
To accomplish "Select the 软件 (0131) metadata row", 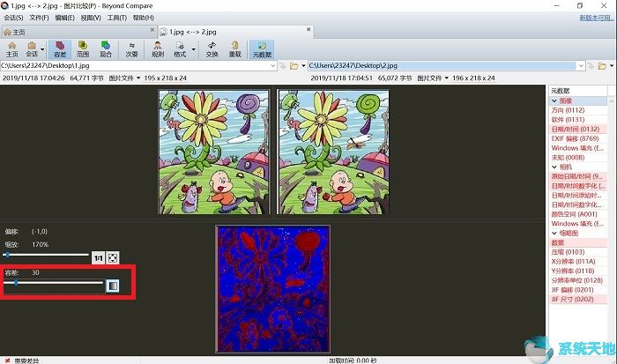I will [x=577, y=120].
